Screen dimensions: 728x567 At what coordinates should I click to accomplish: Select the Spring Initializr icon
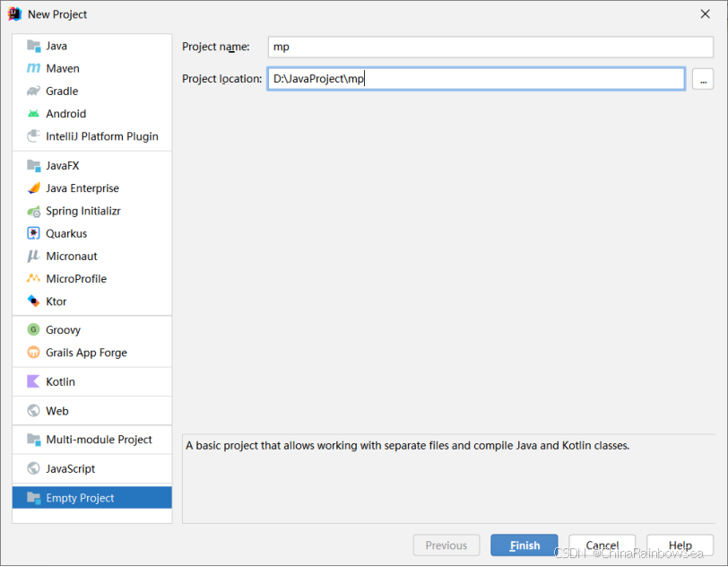click(33, 212)
